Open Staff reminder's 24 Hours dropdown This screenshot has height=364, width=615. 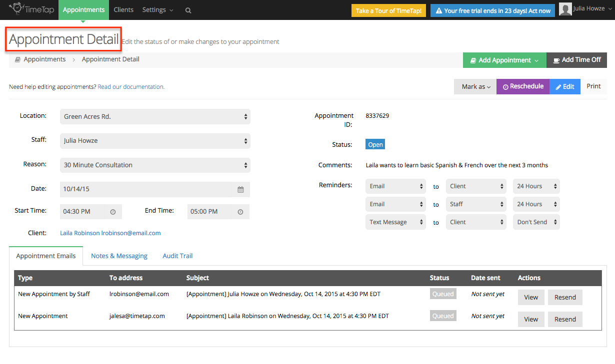(536, 204)
